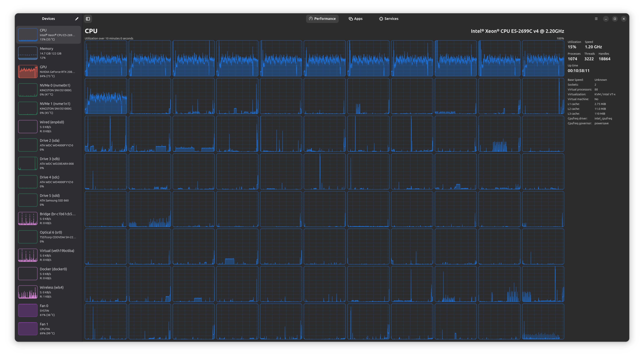Click the first CPU core utilization graph

pos(106,58)
